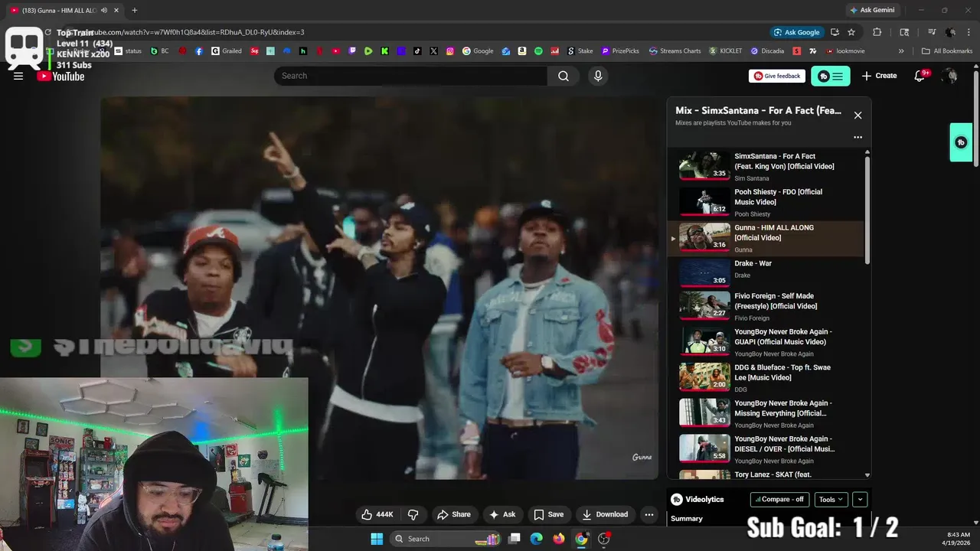Open the KICKLET bookmark
This screenshot has height=551, width=980.
click(726, 51)
